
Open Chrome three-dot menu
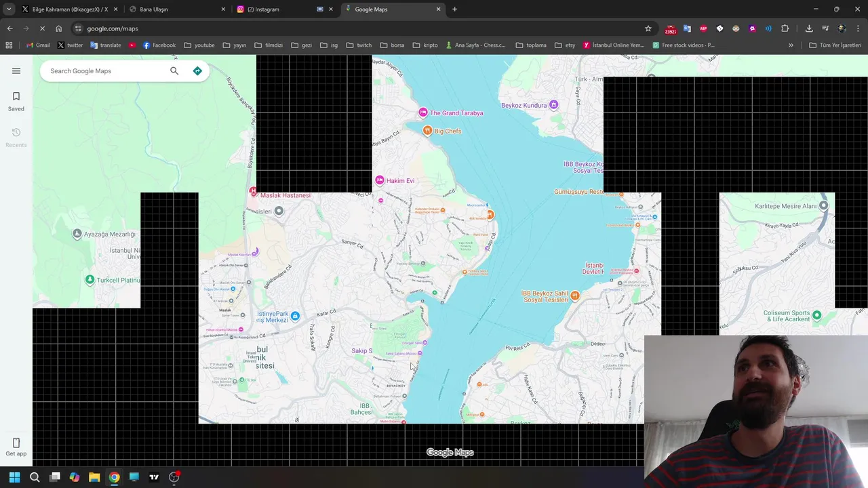point(858,28)
